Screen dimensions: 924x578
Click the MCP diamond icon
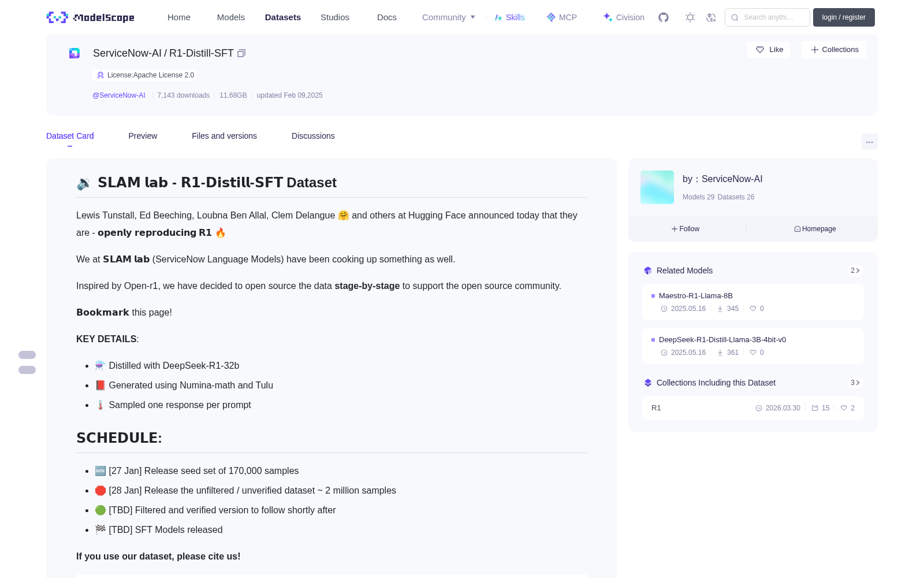point(551,17)
